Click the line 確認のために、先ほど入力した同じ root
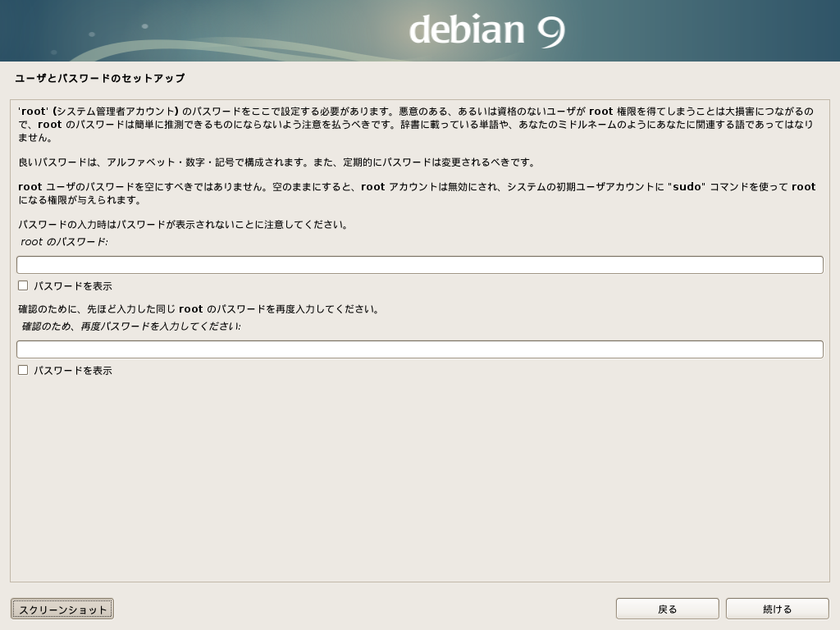This screenshot has height=630, width=840. click(x=199, y=309)
